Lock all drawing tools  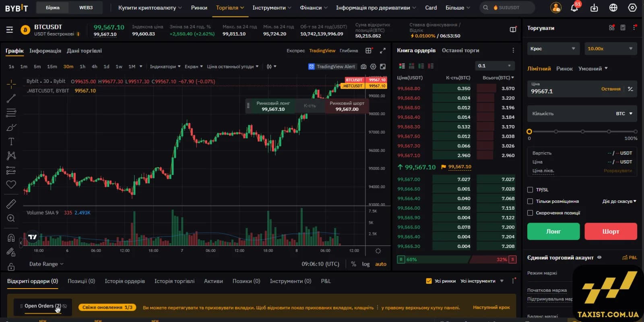click(11, 266)
